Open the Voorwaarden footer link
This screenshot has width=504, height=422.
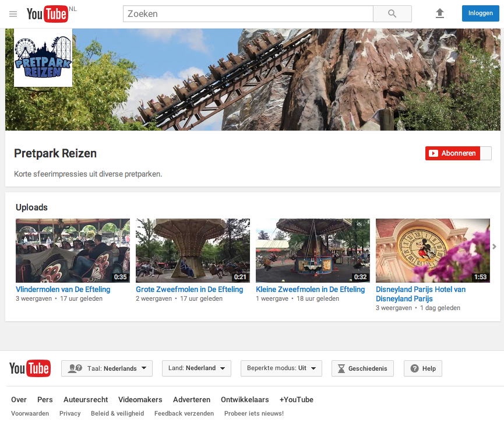tap(30, 413)
